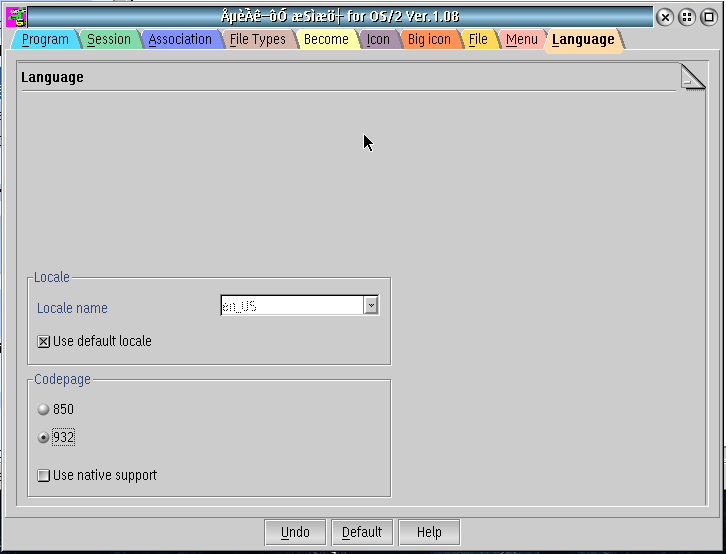
Task: Uncheck Use default locale
Action: 44,342
